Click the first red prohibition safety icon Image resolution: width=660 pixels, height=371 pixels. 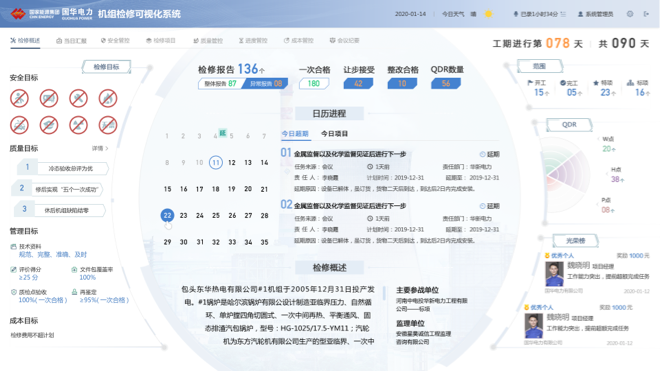pos(19,99)
